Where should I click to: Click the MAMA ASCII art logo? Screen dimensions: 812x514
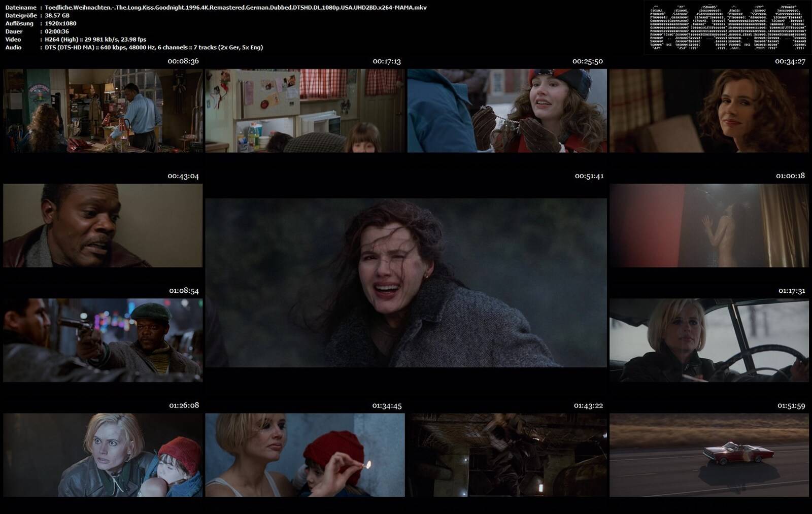(727, 28)
